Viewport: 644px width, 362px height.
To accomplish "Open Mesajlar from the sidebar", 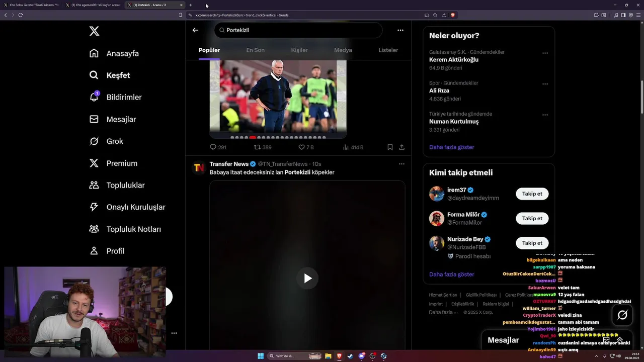I will coord(113,119).
